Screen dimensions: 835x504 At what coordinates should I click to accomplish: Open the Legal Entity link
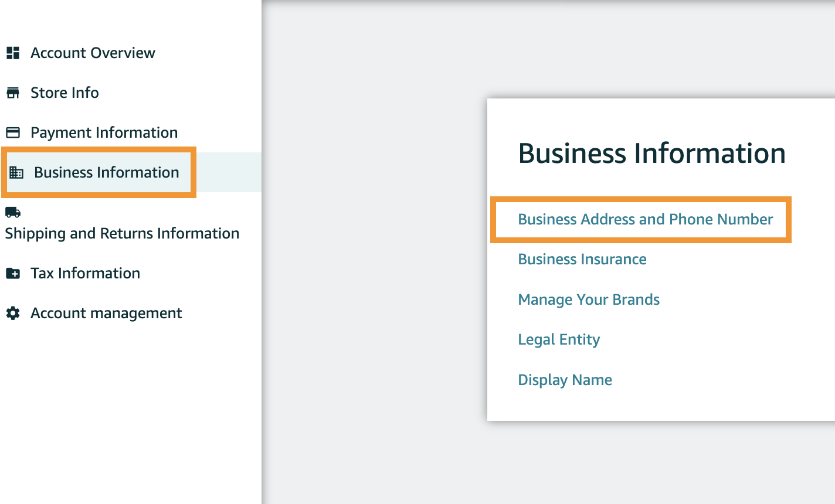click(x=559, y=339)
